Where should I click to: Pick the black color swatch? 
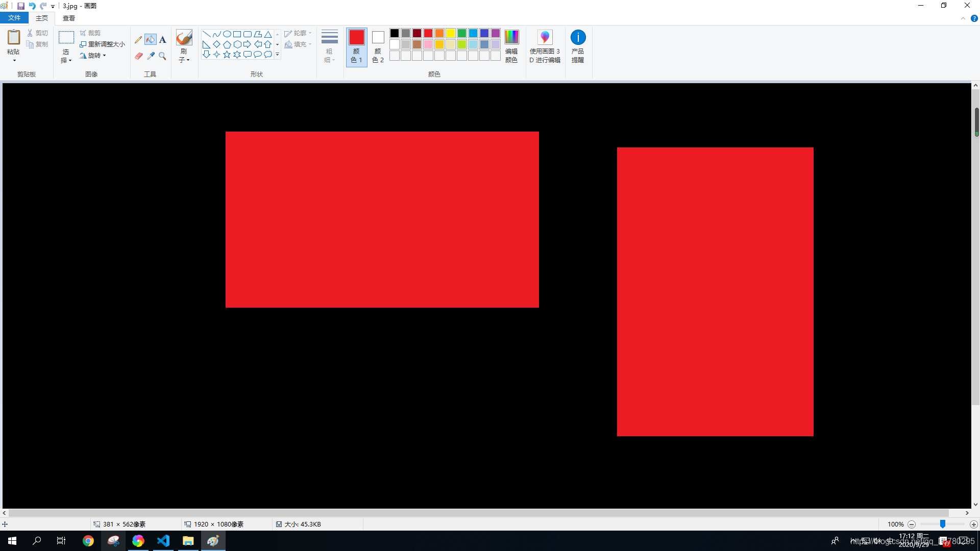pos(395,33)
